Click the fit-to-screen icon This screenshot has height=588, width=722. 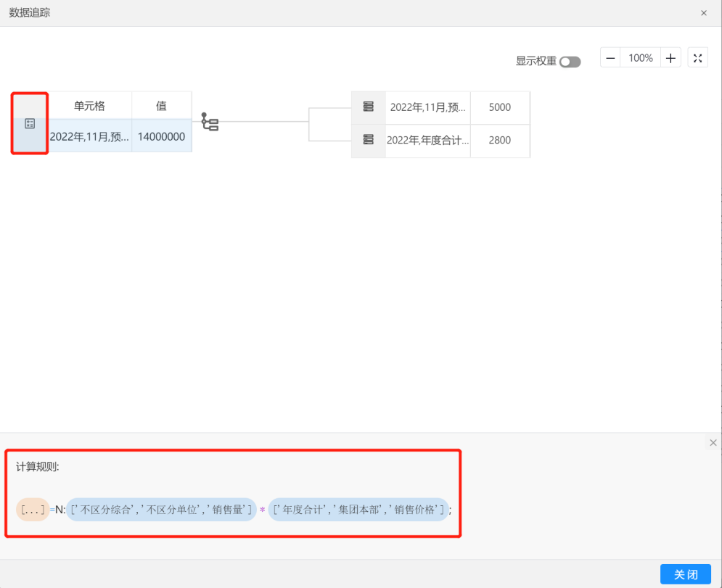pyautogui.click(x=697, y=58)
